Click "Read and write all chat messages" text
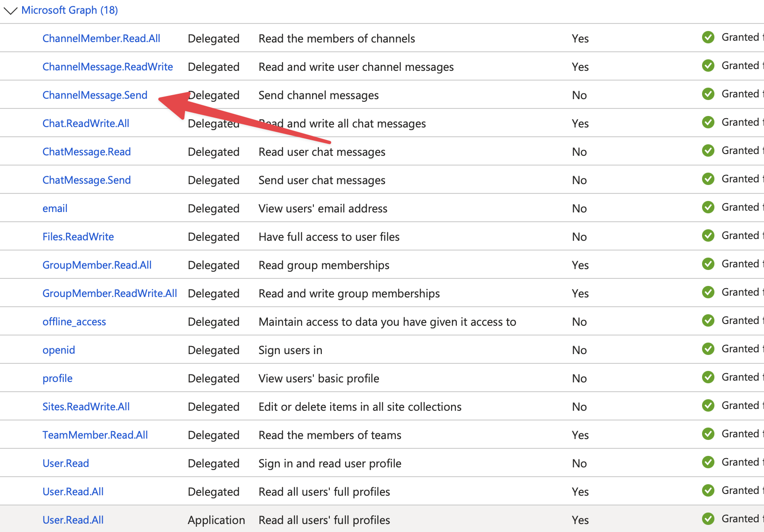Image resolution: width=764 pixels, height=532 pixels. (342, 123)
